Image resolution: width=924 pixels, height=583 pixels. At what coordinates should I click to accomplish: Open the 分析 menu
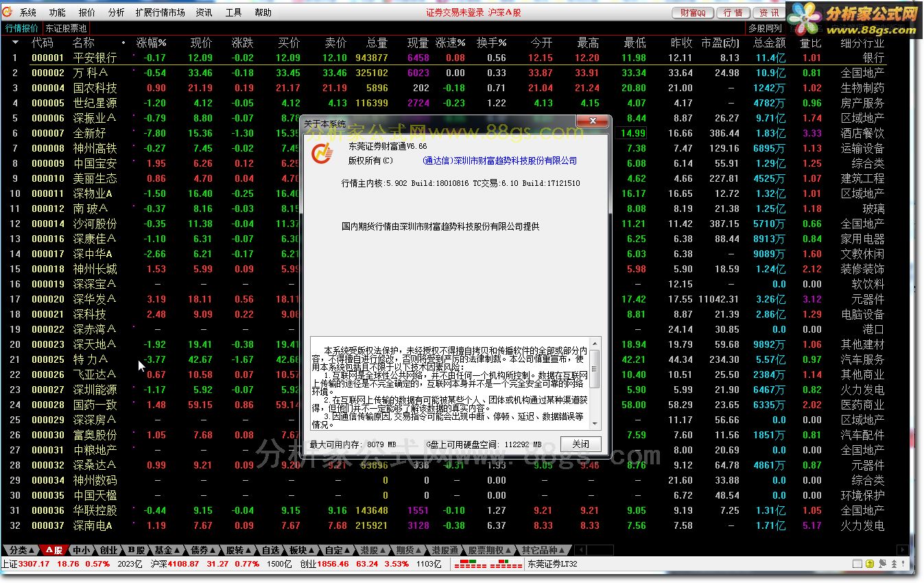click(117, 12)
